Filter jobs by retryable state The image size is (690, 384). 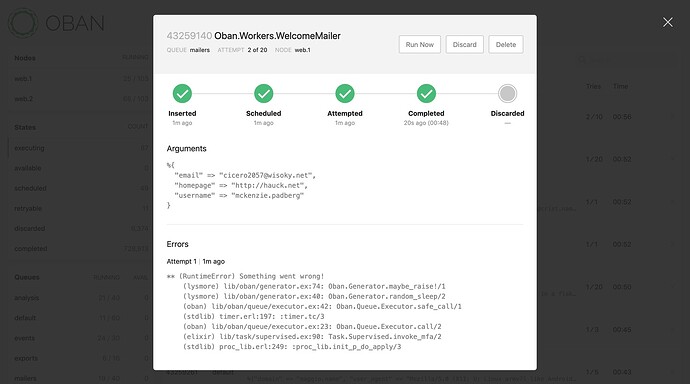[81, 208]
